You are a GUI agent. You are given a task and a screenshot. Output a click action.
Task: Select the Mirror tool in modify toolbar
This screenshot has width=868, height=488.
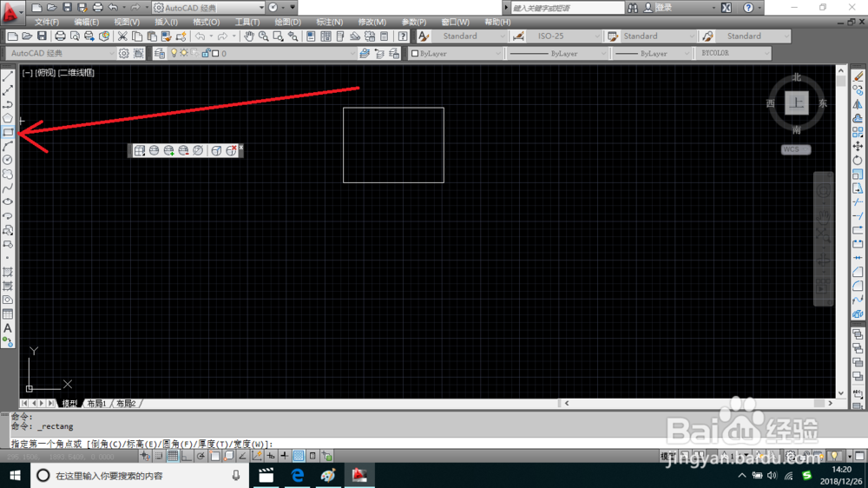tap(858, 104)
